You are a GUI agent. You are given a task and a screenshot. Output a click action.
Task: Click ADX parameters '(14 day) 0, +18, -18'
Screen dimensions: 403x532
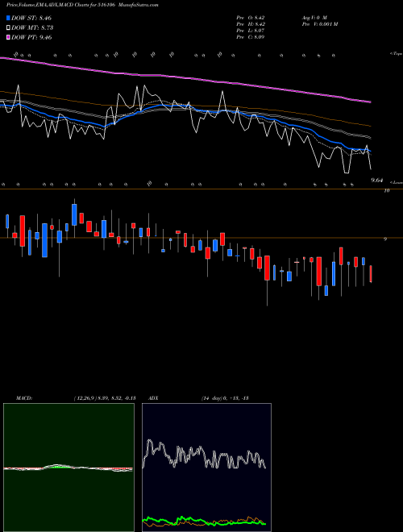pyautogui.click(x=225, y=398)
